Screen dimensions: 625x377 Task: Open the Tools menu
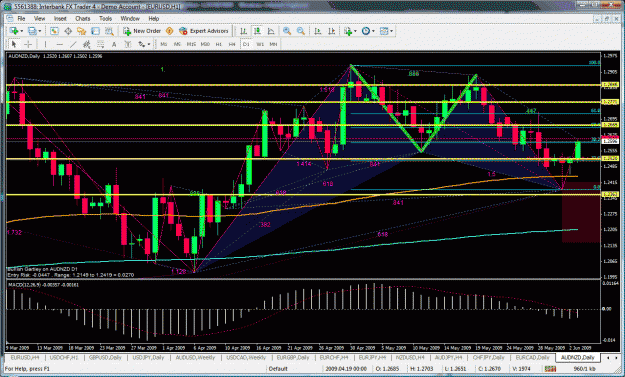click(105, 19)
